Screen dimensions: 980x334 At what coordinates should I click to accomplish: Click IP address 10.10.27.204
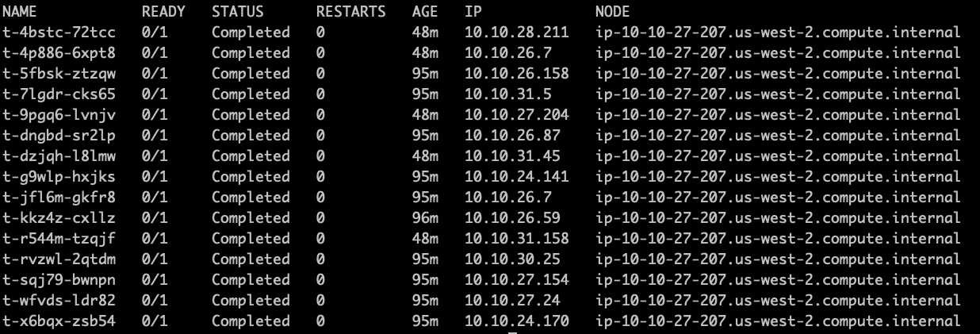point(517,115)
